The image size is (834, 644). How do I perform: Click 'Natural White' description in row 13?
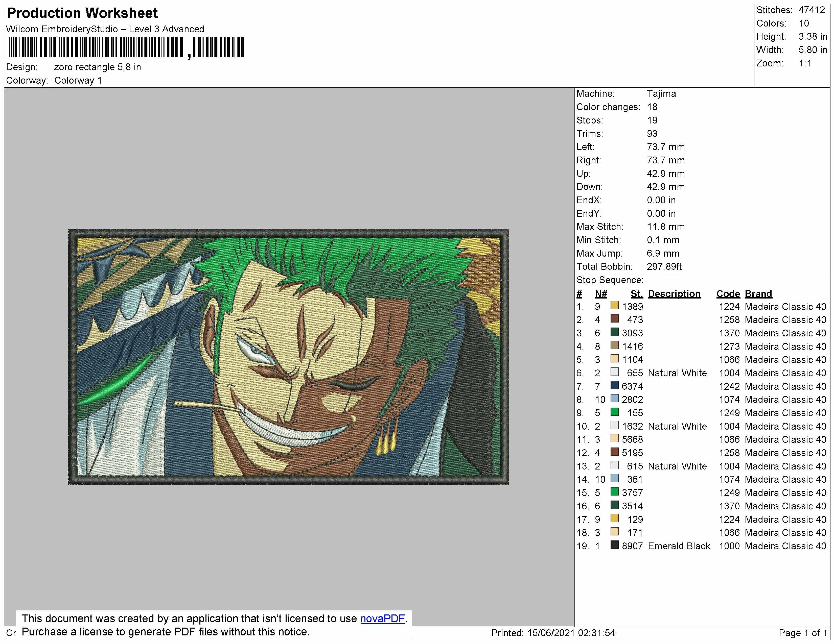click(677, 466)
